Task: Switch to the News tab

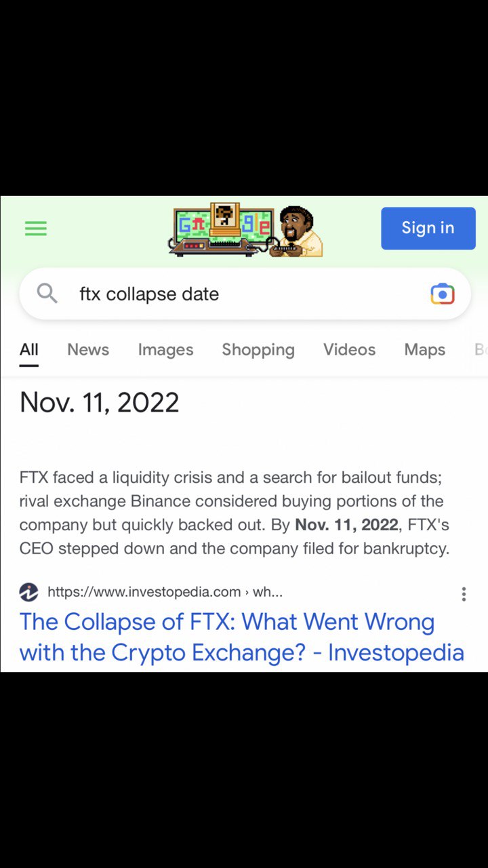Action: click(x=88, y=350)
